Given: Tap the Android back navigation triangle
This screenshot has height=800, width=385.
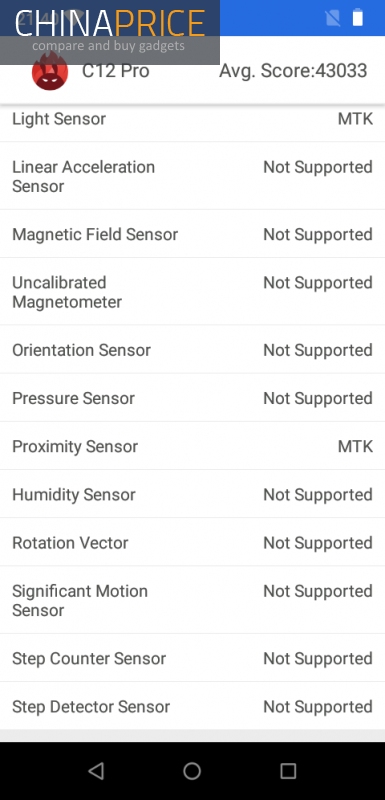Looking at the screenshot, I should pos(96,770).
